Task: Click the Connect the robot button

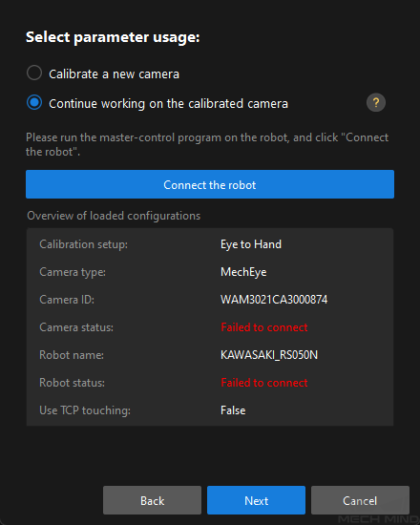Action: coord(210,184)
